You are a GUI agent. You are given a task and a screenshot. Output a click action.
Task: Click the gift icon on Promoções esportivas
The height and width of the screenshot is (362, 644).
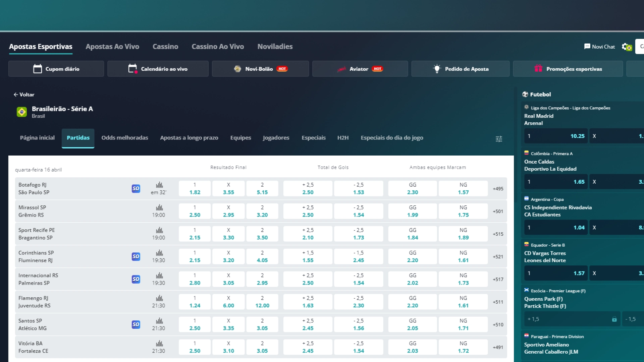538,68
